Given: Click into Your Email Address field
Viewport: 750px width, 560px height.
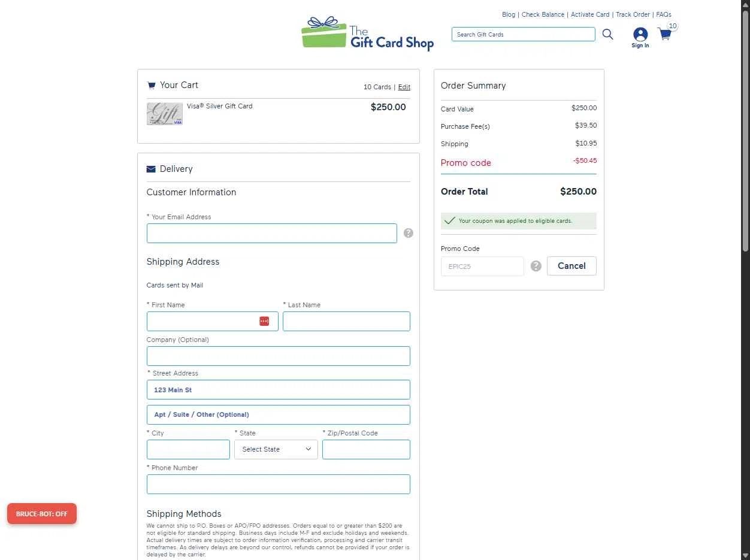Looking at the screenshot, I should 272,233.
